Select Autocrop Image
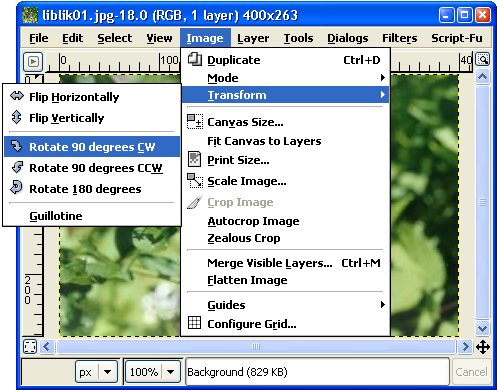 coord(285,221)
